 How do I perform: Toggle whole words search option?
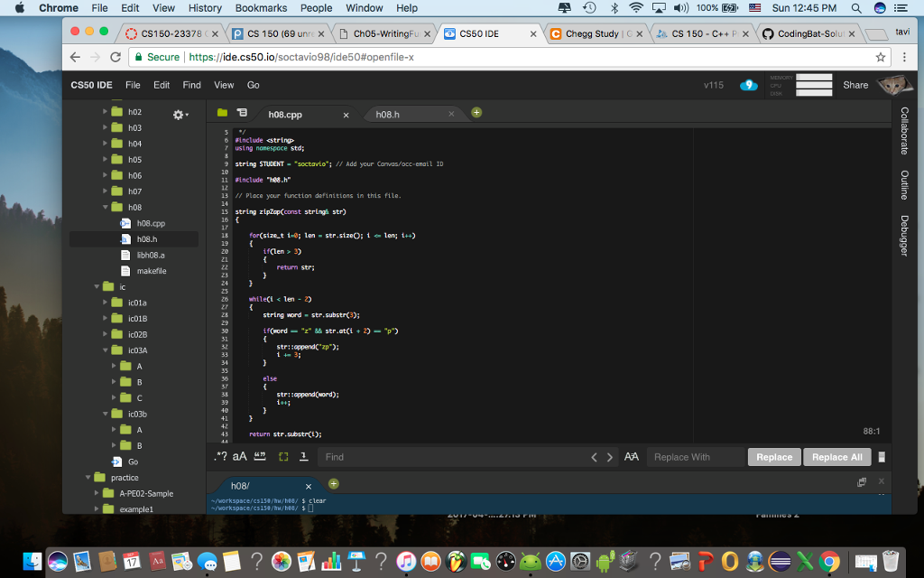click(260, 456)
